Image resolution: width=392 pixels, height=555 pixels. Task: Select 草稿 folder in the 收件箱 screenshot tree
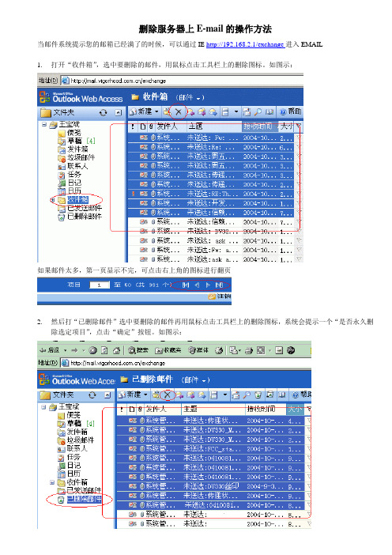(74, 141)
